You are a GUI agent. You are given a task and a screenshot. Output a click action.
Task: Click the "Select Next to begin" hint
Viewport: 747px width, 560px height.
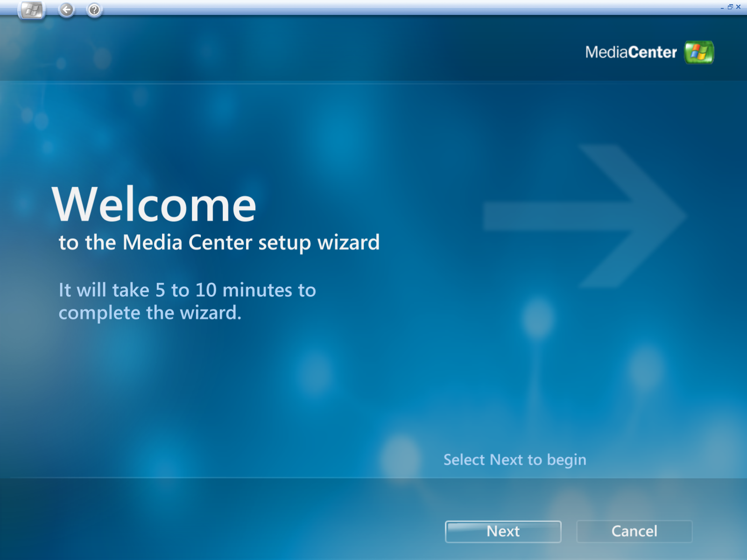click(514, 460)
